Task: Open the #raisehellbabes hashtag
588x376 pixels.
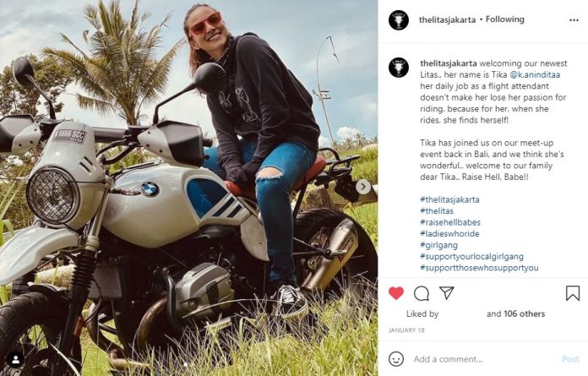Action: point(450,222)
